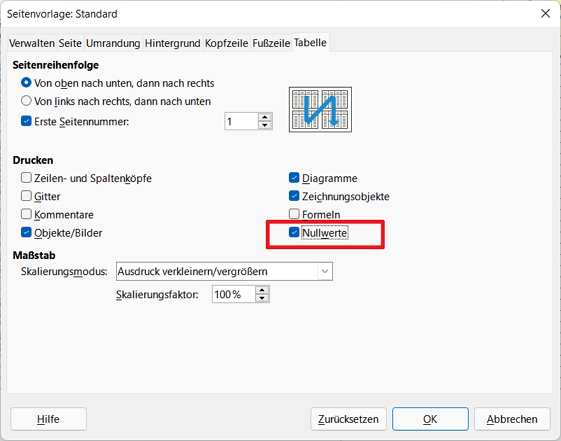Image resolution: width=561 pixels, height=441 pixels.
Task: Check the Formeln option
Action: pyautogui.click(x=294, y=214)
